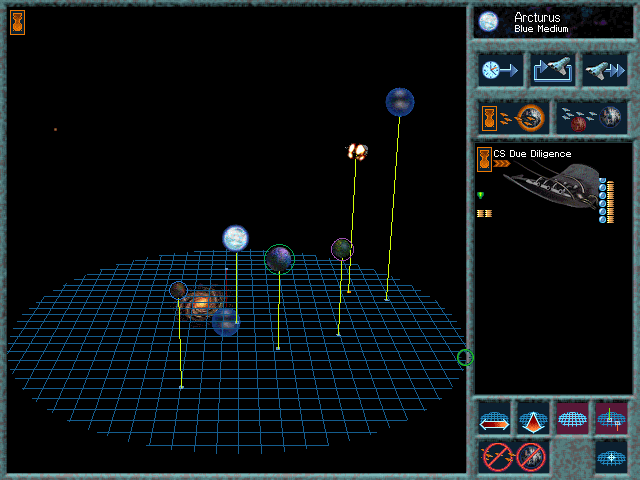Click the crossed-out ships and planets hide button
This screenshot has height=480, width=640.
513,457
